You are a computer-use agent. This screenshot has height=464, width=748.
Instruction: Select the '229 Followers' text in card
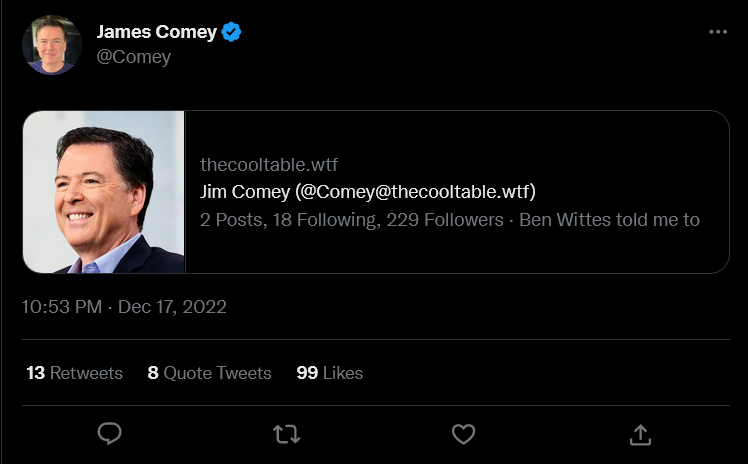[x=445, y=220]
